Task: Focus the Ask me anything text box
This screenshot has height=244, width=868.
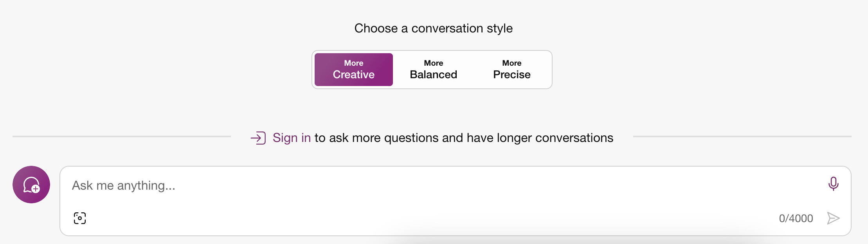Action: tap(430, 185)
